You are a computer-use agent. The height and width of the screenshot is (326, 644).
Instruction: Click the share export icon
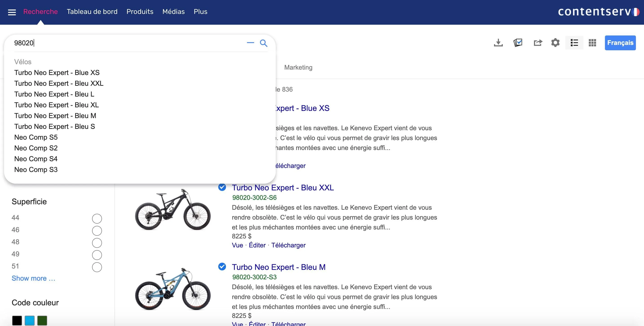pos(538,43)
